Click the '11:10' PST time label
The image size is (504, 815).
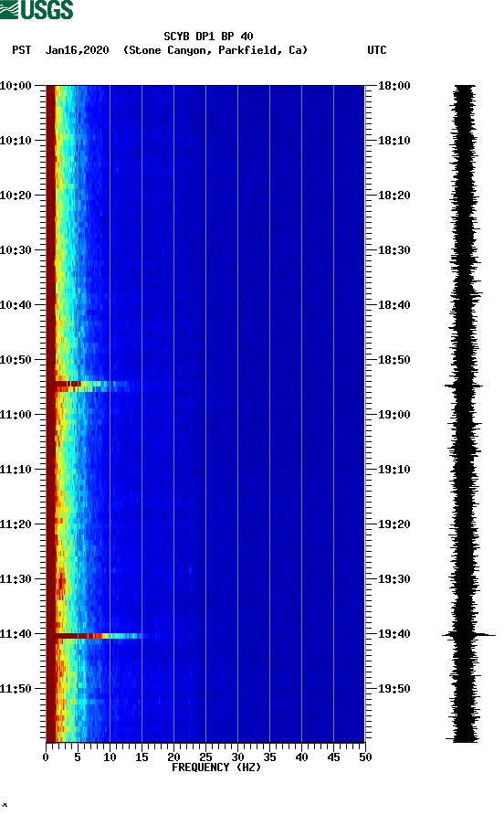[16, 470]
